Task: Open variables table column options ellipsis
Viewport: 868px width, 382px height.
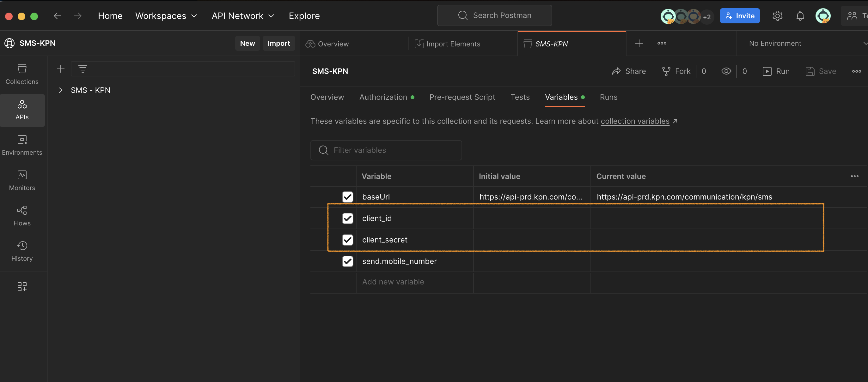Action: click(x=854, y=176)
